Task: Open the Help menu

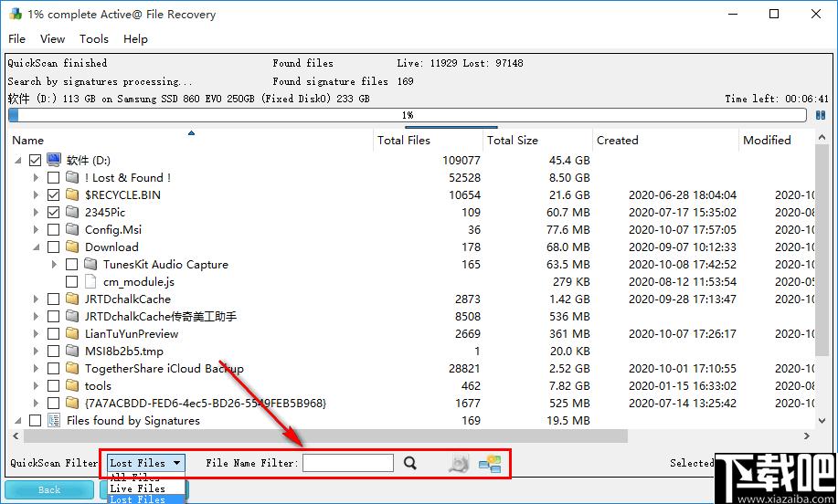Action: tap(135, 38)
